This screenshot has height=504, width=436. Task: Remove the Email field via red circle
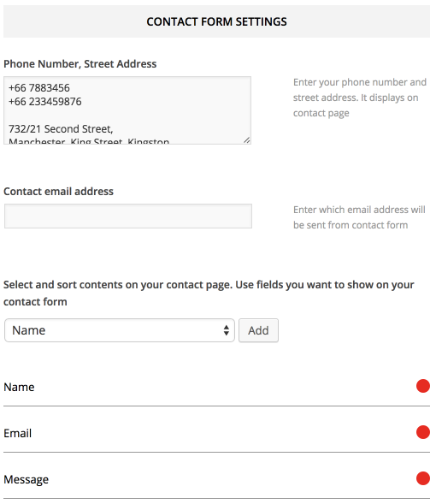(x=423, y=432)
